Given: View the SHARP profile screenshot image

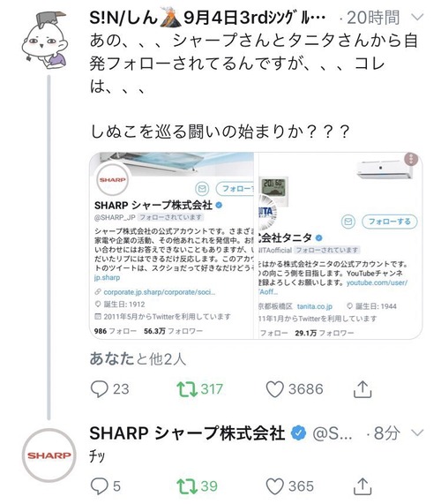Looking at the screenshot, I should click(x=172, y=245).
